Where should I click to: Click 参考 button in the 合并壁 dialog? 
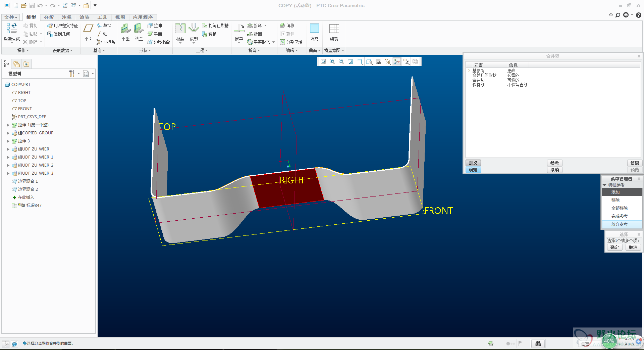click(555, 163)
